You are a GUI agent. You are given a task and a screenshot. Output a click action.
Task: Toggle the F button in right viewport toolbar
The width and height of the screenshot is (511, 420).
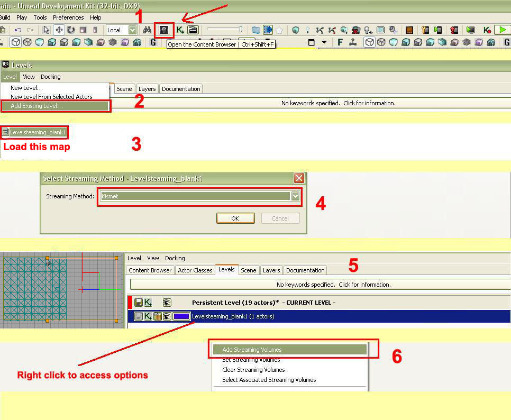click(x=340, y=42)
